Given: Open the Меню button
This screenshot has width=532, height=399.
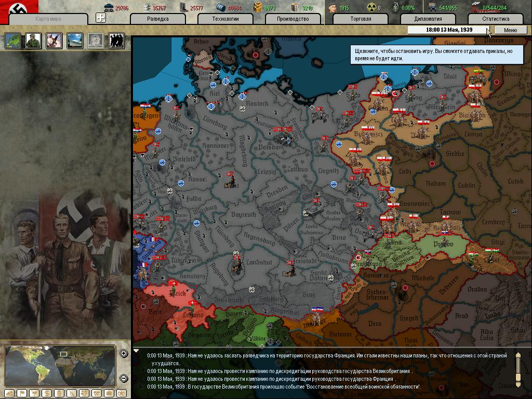Looking at the screenshot, I should [x=511, y=30].
